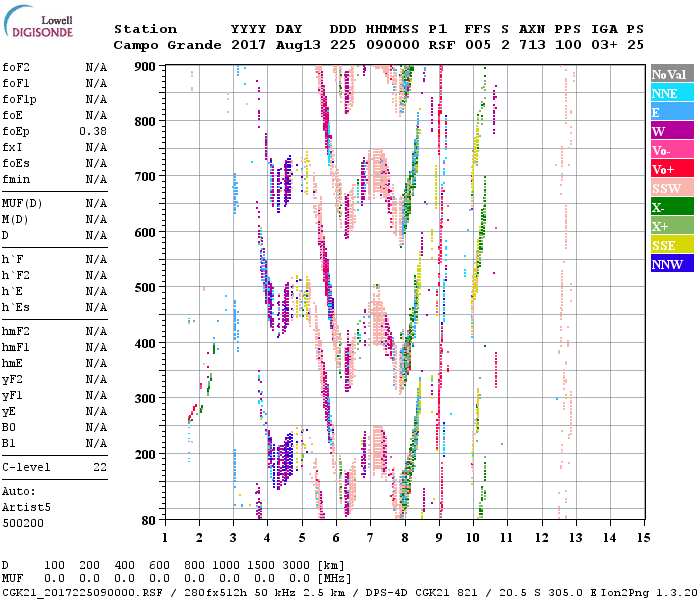Click the hmF2 parameter label
700x600 pixels.
[x=16, y=331]
